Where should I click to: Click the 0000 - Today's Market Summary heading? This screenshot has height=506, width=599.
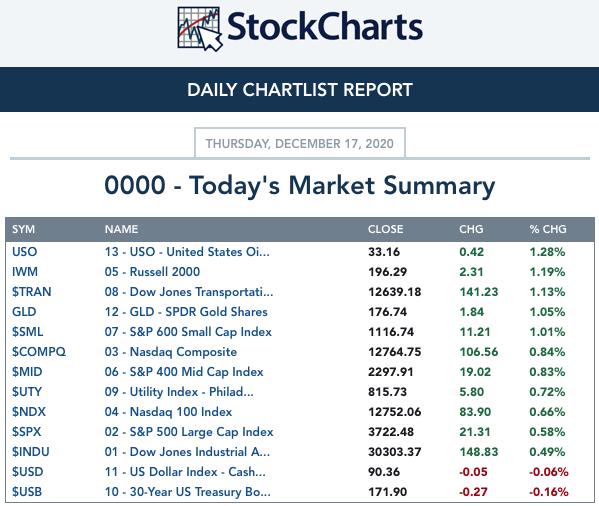click(300, 186)
